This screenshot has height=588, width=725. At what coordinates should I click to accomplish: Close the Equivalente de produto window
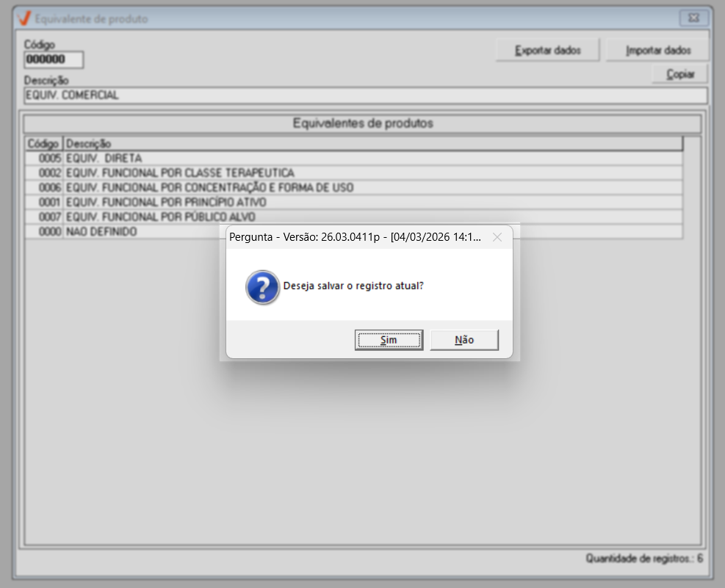coord(693,18)
